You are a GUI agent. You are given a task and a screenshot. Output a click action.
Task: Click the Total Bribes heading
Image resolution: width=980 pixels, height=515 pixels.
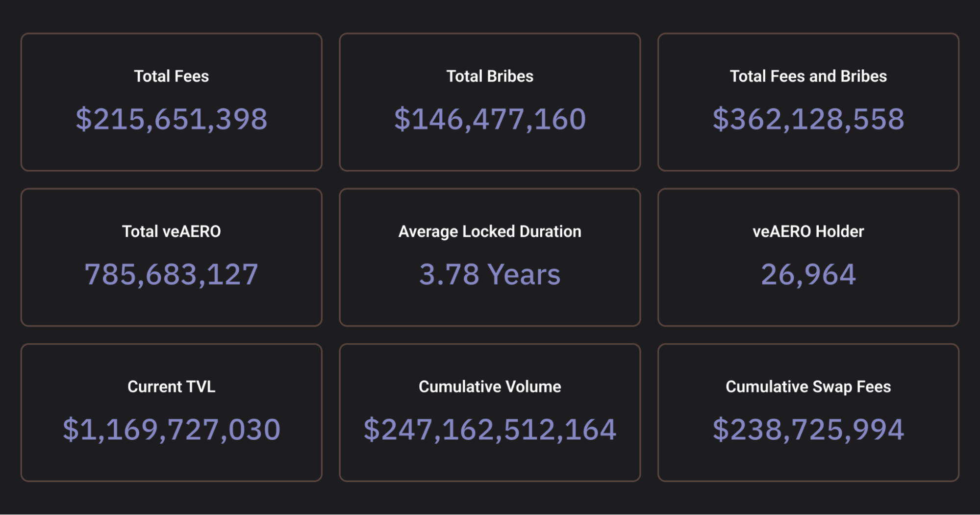pos(490,76)
